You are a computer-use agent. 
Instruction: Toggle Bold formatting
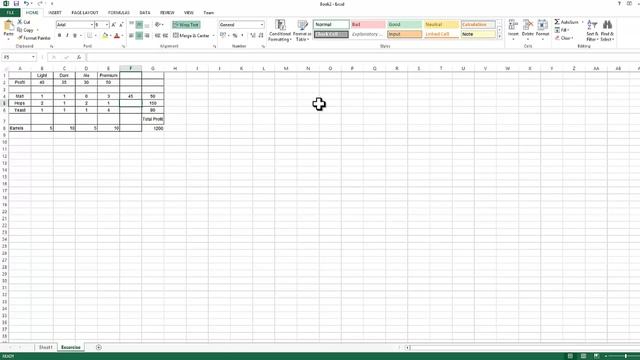tap(60, 36)
